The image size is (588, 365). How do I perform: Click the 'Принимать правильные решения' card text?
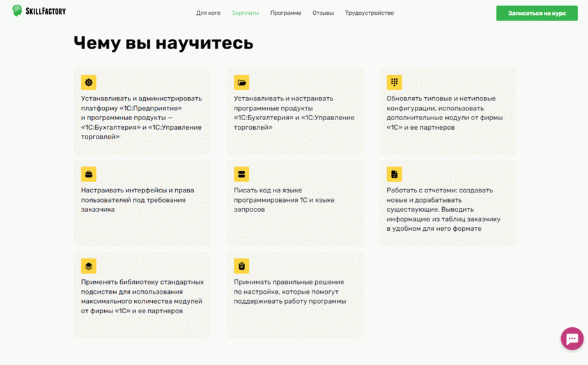pyautogui.click(x=290, y=291)
